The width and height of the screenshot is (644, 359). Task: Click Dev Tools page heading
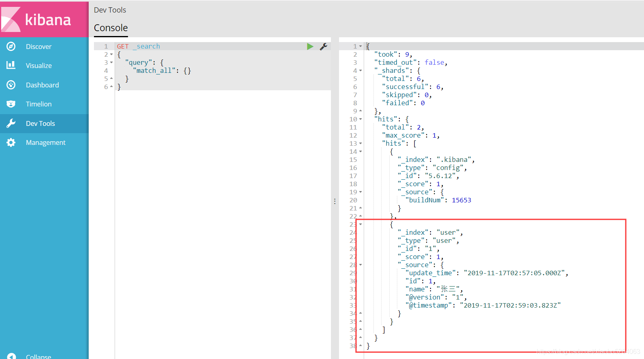[x=110, y=10]
